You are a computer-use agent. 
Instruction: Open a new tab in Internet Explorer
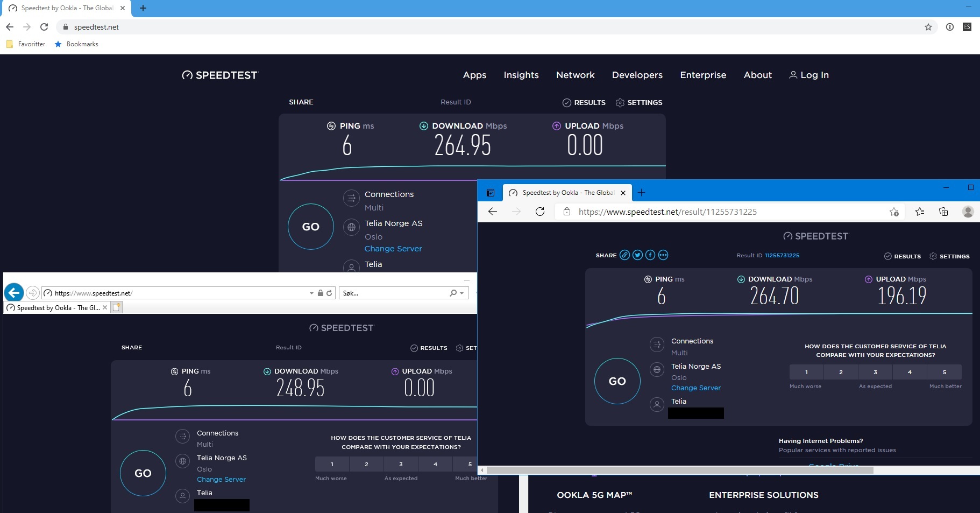tap(117, 307)
